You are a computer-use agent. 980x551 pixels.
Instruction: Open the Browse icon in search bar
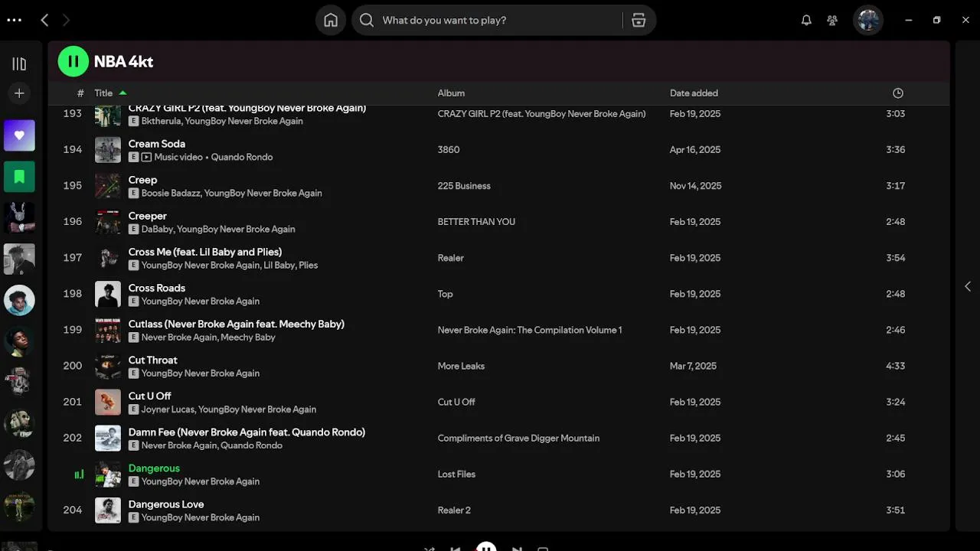[639, 21]
